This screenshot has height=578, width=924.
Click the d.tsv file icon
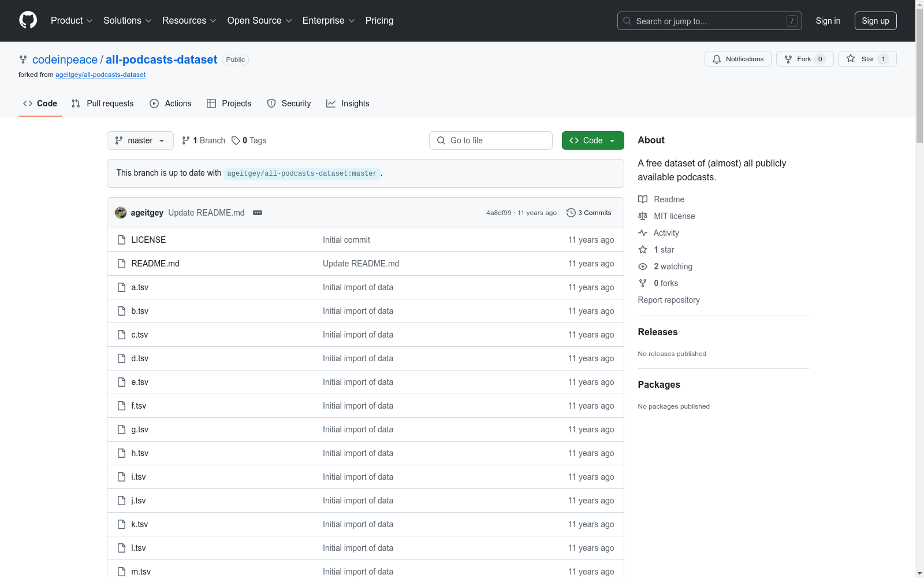[x=121, y=358]
